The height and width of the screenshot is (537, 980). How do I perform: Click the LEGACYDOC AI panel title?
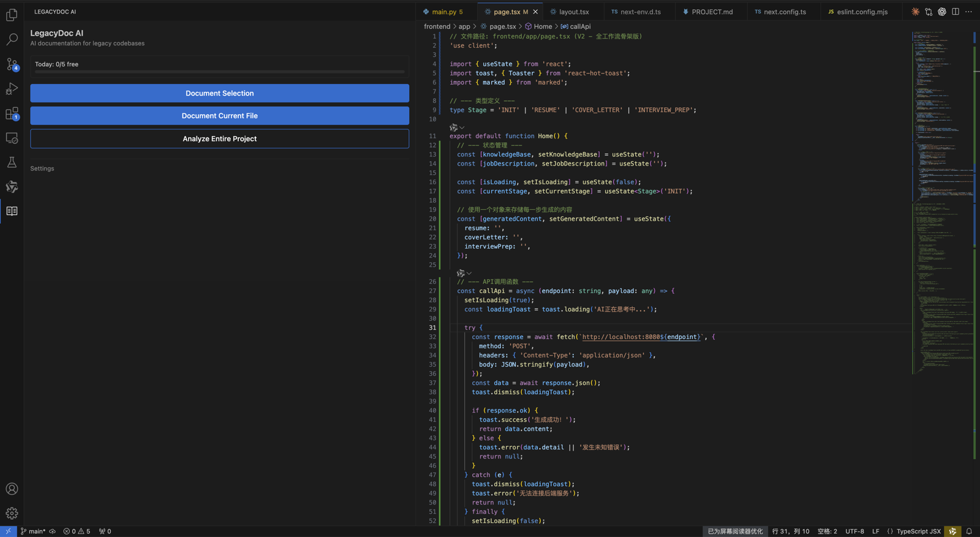click(55, 12)
